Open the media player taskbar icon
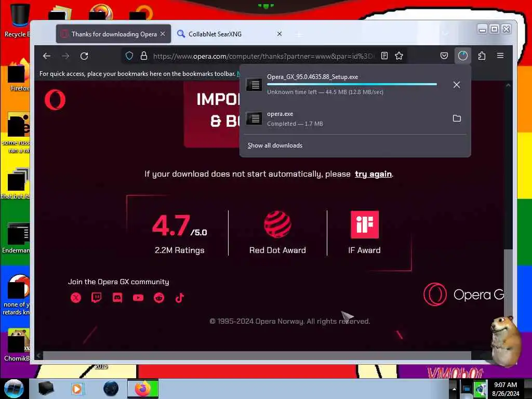532x399 pixels. coord(77,389)
